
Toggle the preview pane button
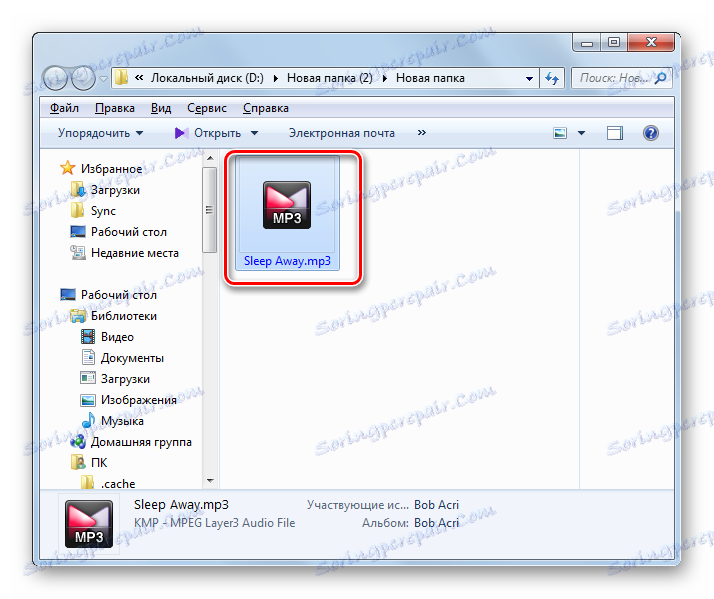pyautogui.click(x=615, y=133)
